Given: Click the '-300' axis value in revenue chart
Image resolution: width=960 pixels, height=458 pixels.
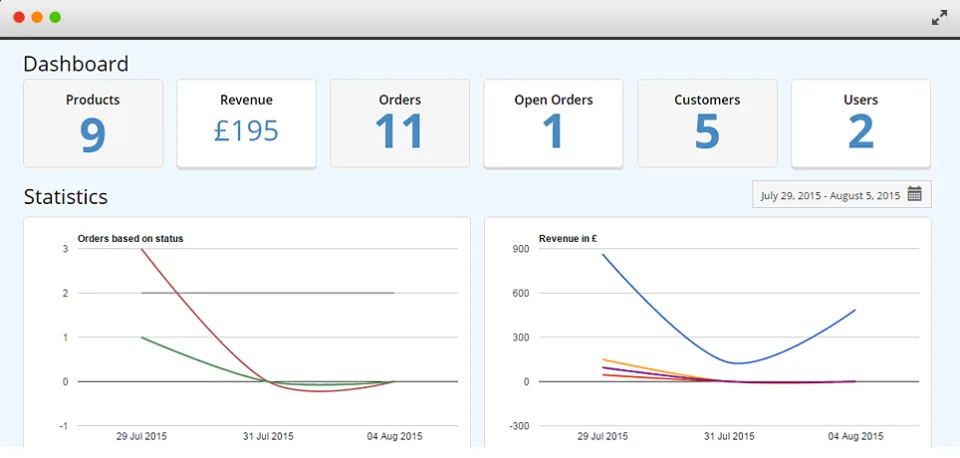Looking at the screenshot, I should click(x=519, y=426).
